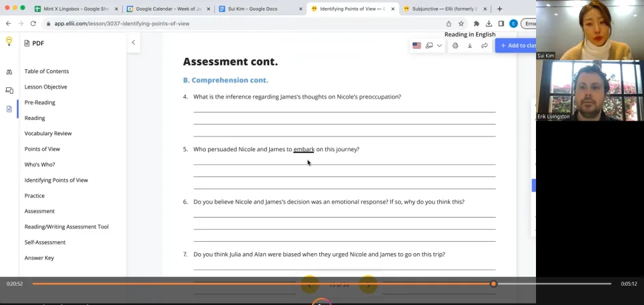Select the teacher presentation mode icon

coord(429,45)
